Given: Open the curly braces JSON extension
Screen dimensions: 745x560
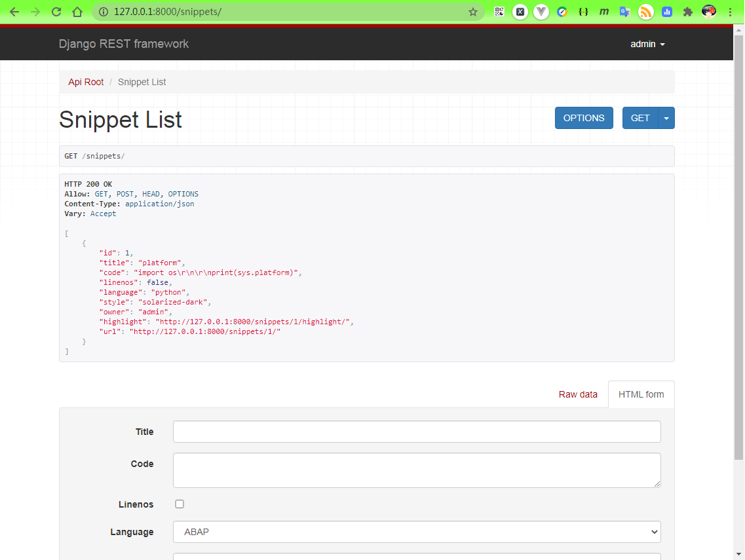Looking at the screenshot, I should [x=583, y=12].
